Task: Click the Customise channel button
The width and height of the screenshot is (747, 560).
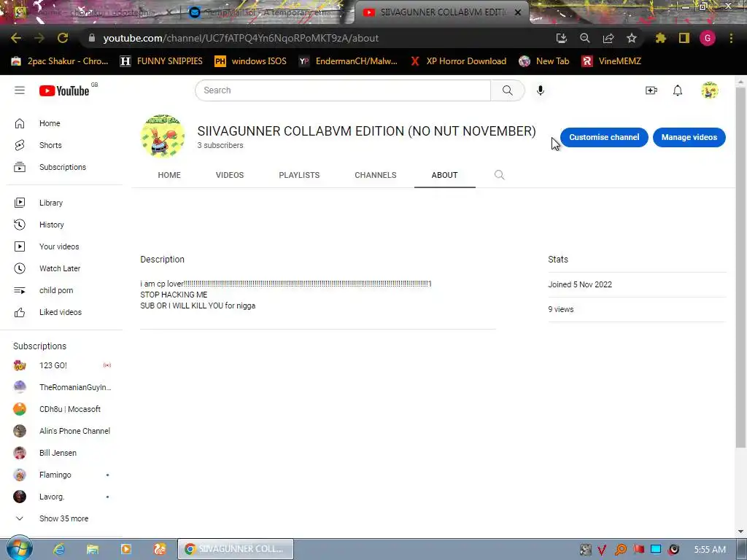Action: [604, 137]
